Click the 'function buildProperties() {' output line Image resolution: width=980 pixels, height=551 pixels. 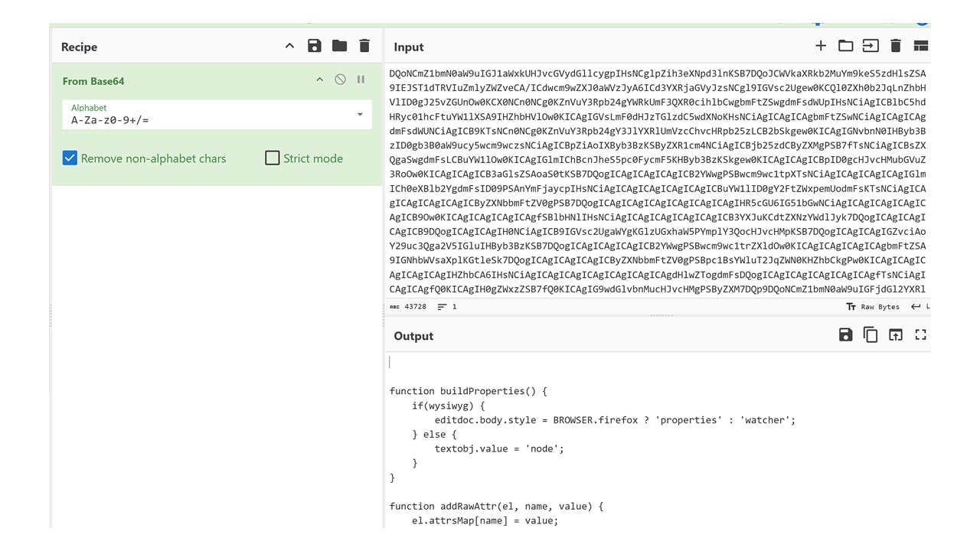pos(469,391)
